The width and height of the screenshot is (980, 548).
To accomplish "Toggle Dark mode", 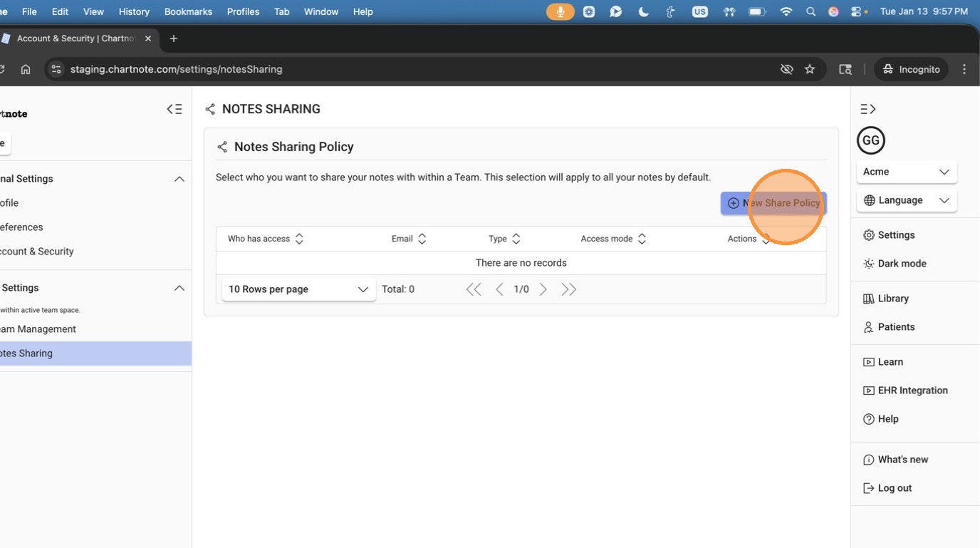I will pos(895,264).
